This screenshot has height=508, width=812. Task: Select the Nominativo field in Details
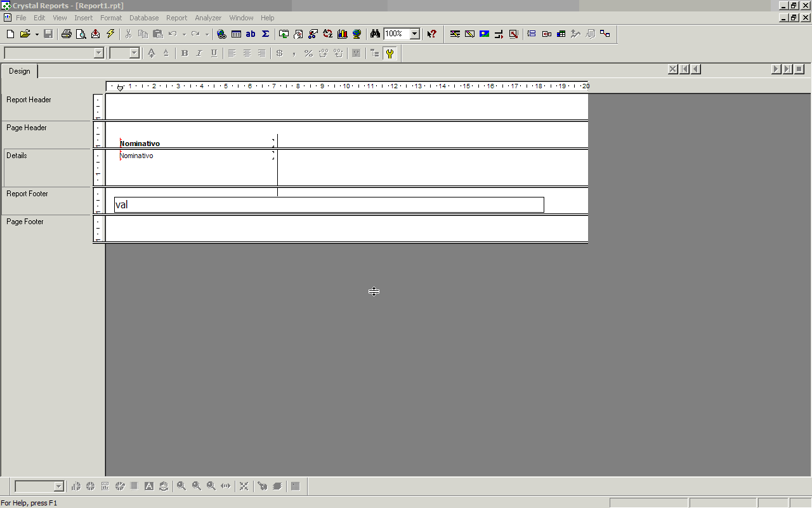(197, 156)
